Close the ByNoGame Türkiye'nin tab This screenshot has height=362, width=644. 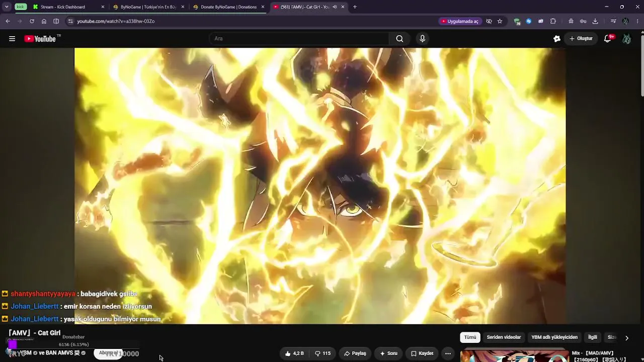183,7
